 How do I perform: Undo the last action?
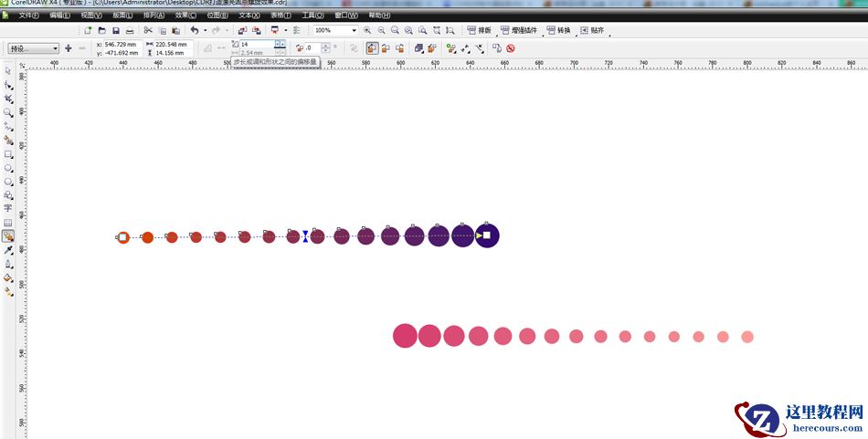coord(195,30)
